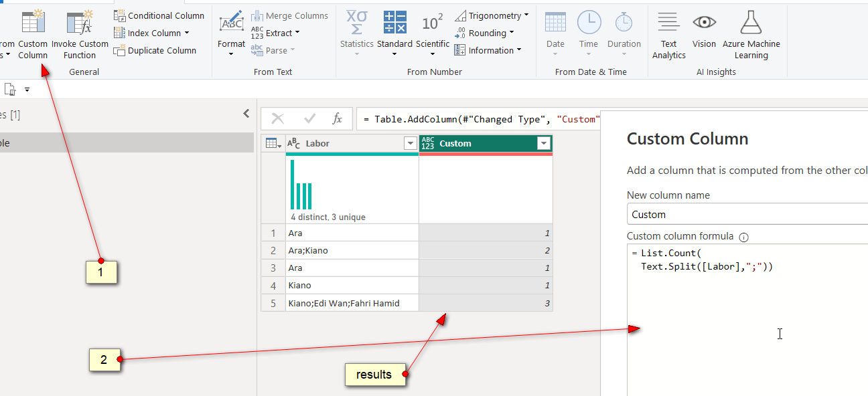The width and height of the screenshot is (868, 396).
Task: Collapse the Queries pane chevron
Action: tap(246, 114)
